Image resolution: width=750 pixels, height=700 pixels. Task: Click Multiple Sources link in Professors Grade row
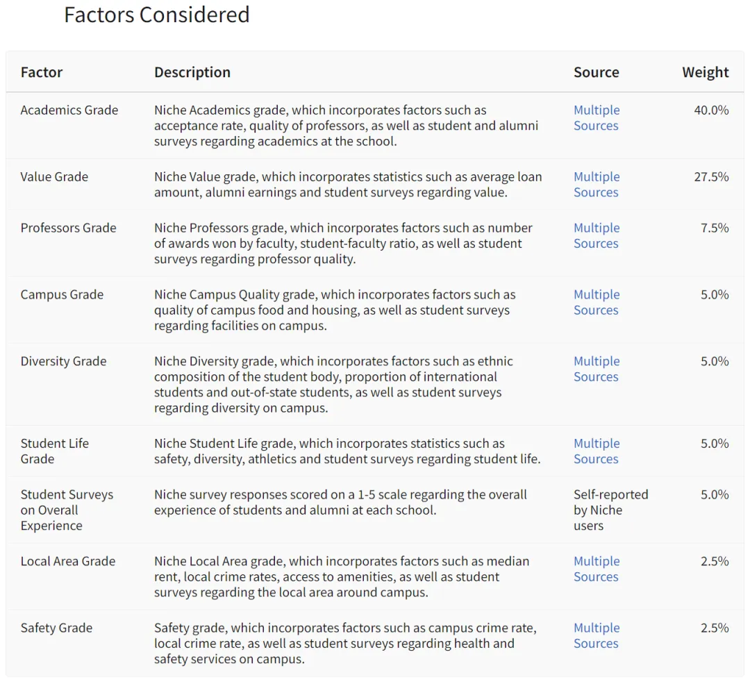pos(596,236)
